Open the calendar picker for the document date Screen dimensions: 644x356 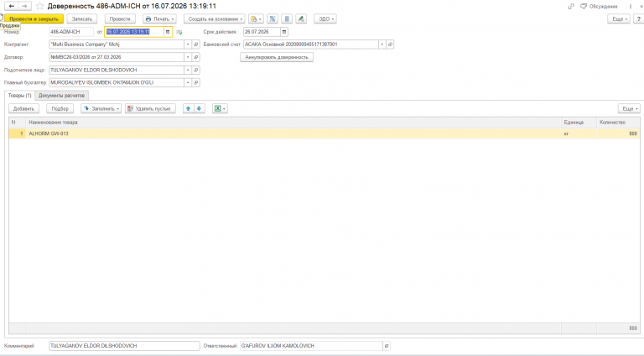pyautogui.click(x=168, y=32)
